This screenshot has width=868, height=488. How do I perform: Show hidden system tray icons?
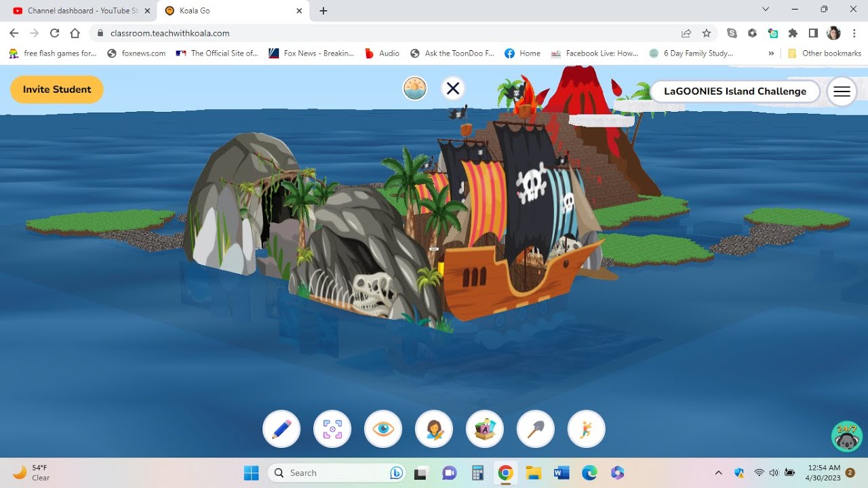tap(719, 472)
